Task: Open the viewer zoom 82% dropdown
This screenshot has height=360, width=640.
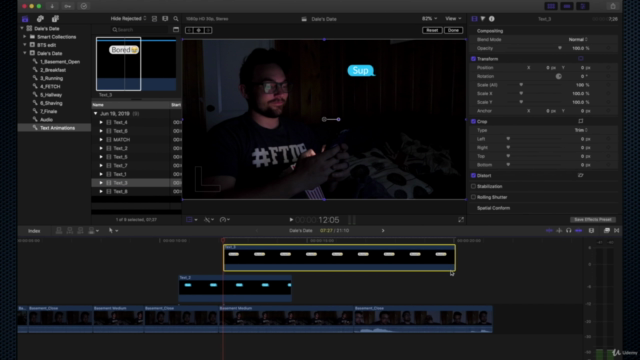Action: tap(429, 19)
